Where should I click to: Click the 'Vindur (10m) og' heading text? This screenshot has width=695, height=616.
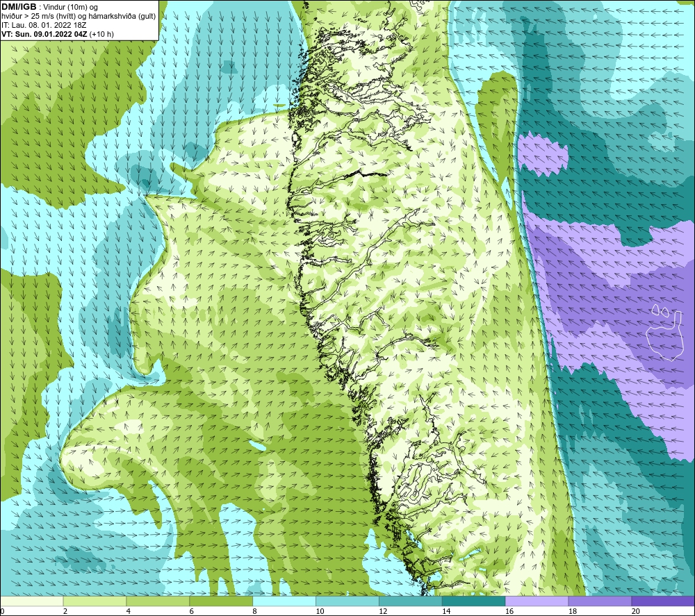(x=70, y=8)
